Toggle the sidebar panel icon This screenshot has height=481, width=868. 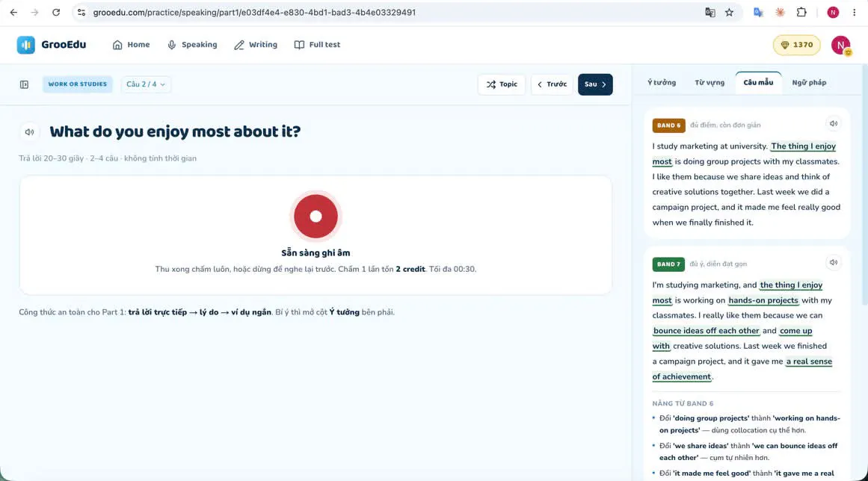25,84
